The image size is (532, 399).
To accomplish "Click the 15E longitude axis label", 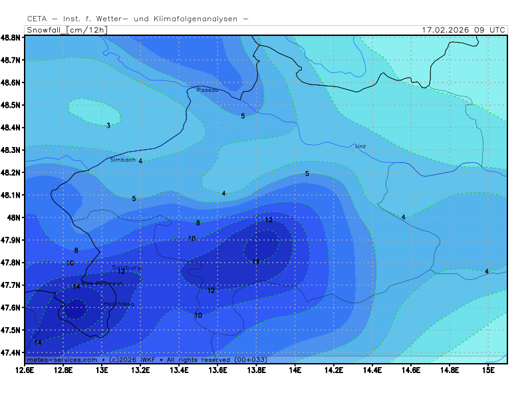I will pyautogui.click(x=488, y=369).
